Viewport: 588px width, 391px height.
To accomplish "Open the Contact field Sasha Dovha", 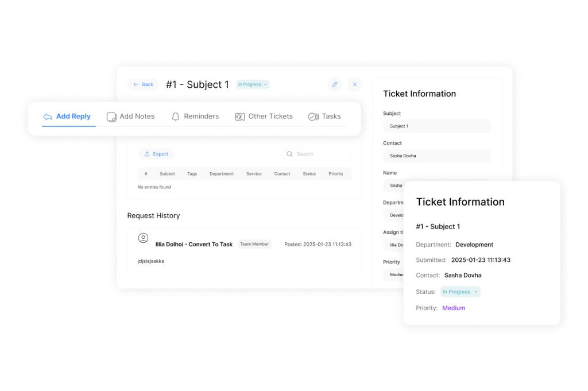I will click(437, 156).
